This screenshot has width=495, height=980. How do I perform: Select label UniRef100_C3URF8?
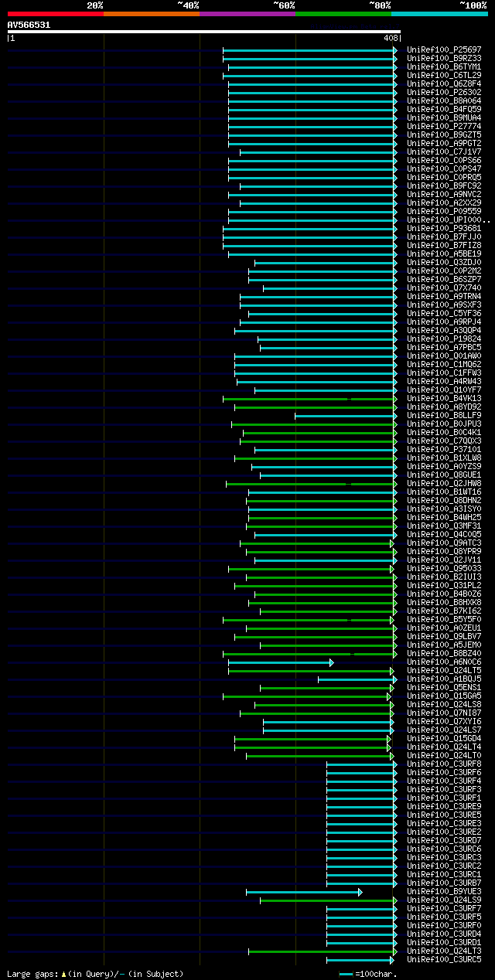click(444, 764)
